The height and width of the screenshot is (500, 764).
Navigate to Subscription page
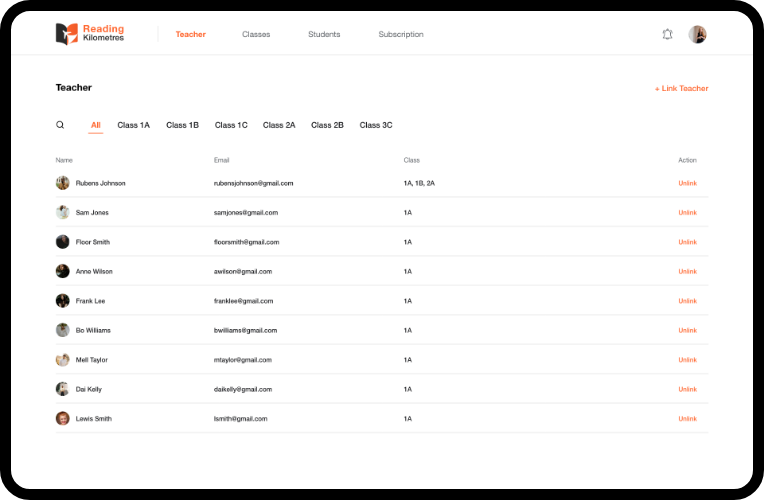point(401,34)
